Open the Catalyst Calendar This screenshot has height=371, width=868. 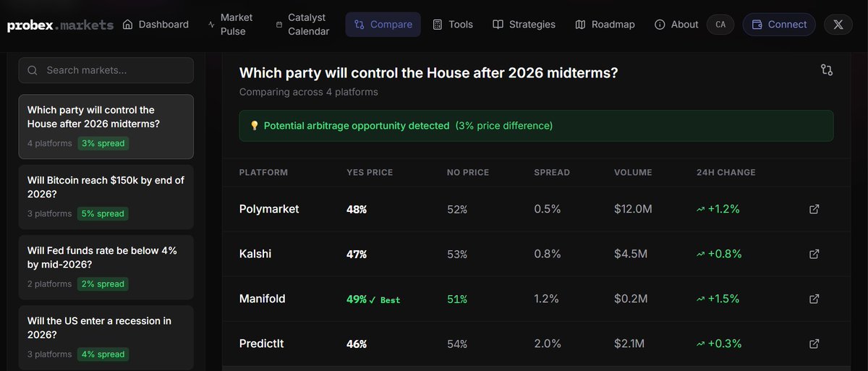[x=303, y=25]
